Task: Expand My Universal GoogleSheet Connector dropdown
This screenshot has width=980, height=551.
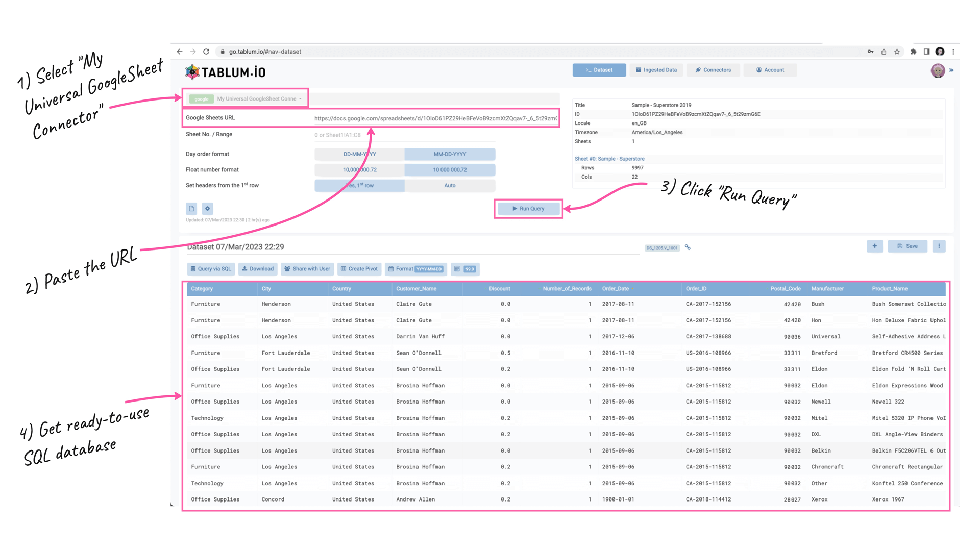Action: [x=246, y=98]
